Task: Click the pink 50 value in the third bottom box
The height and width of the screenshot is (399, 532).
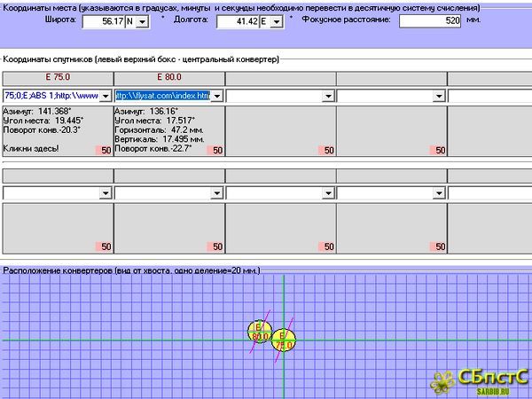Action: click(326, 246)
